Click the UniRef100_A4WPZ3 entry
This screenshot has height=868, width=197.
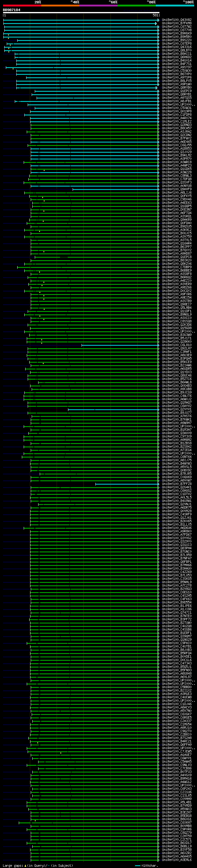177,165
